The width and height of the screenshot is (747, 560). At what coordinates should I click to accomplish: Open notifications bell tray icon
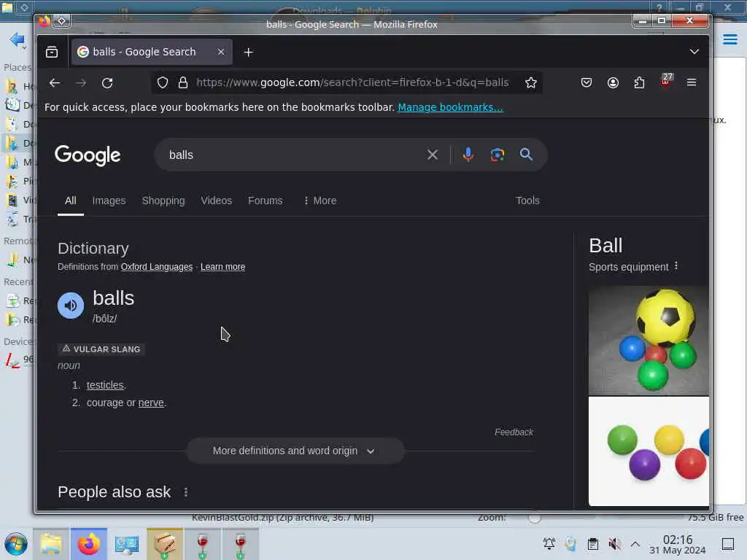549,543
